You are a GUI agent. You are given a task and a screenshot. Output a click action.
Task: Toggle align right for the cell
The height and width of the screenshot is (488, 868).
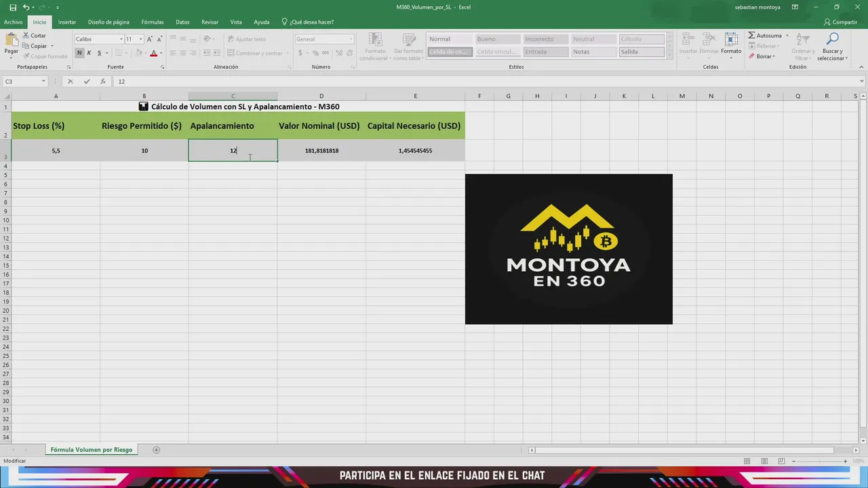[193, 53]
